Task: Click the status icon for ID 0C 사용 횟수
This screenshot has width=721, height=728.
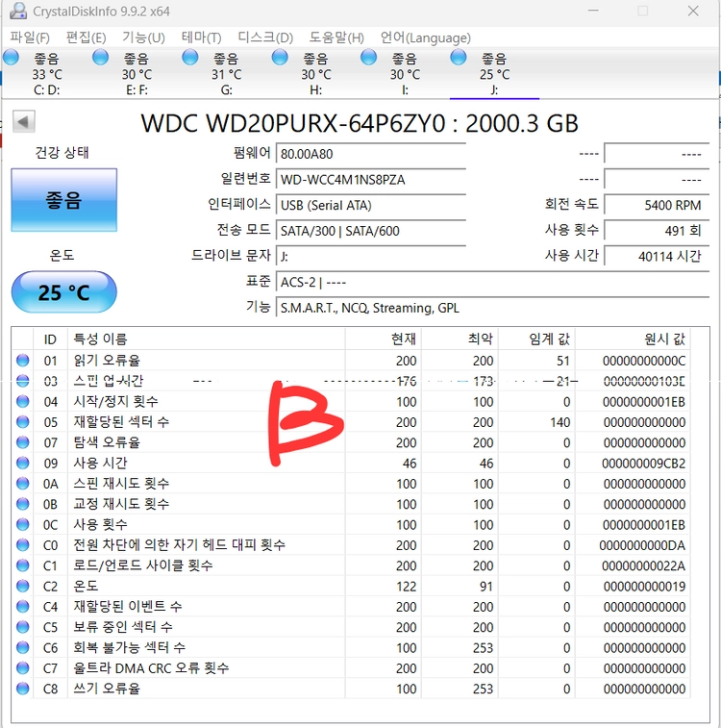Action: [x=22, y=524]
